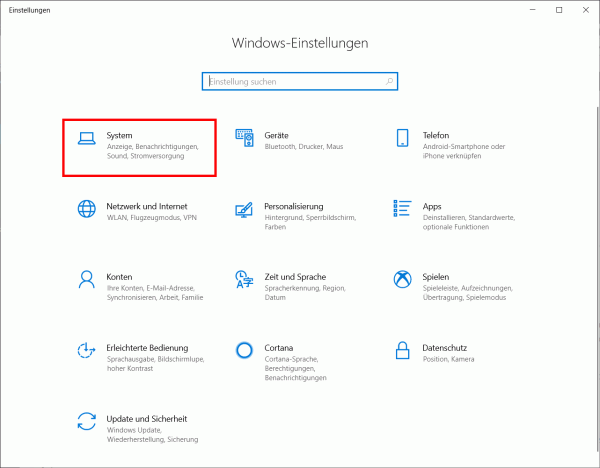Open the 'Personalisierung' category title
The width and height of the screenshot is (600, 468).
(293, 206)
